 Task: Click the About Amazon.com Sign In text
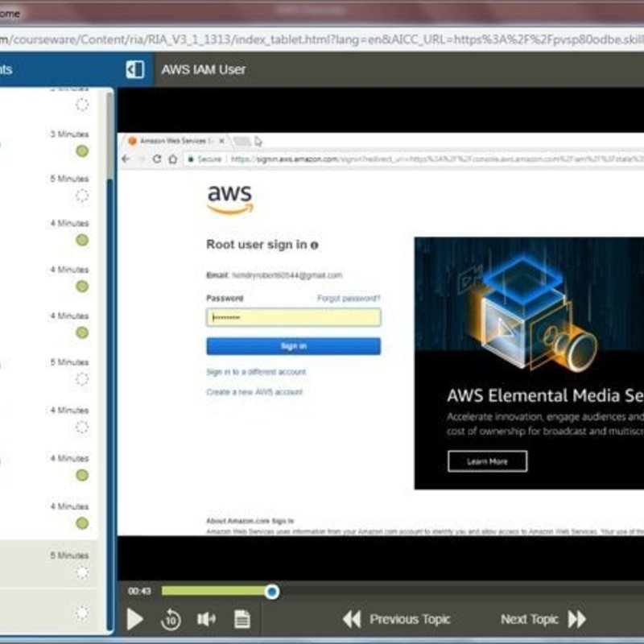click(250, 521)
